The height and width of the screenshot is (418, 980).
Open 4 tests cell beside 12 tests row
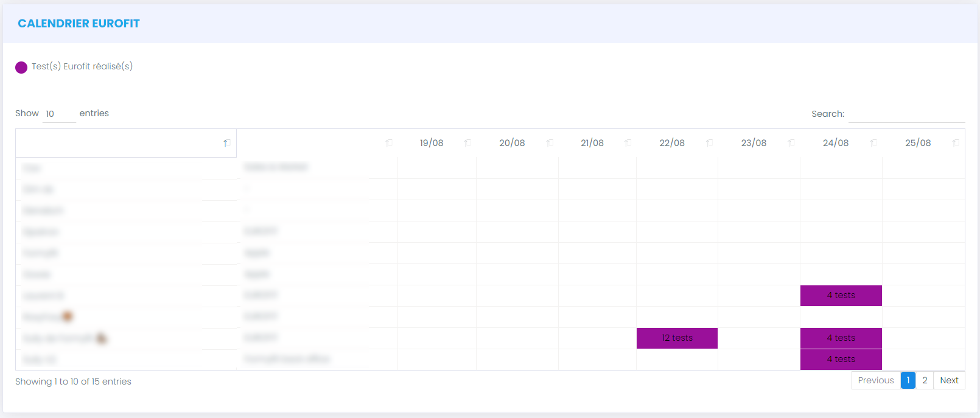841,338
